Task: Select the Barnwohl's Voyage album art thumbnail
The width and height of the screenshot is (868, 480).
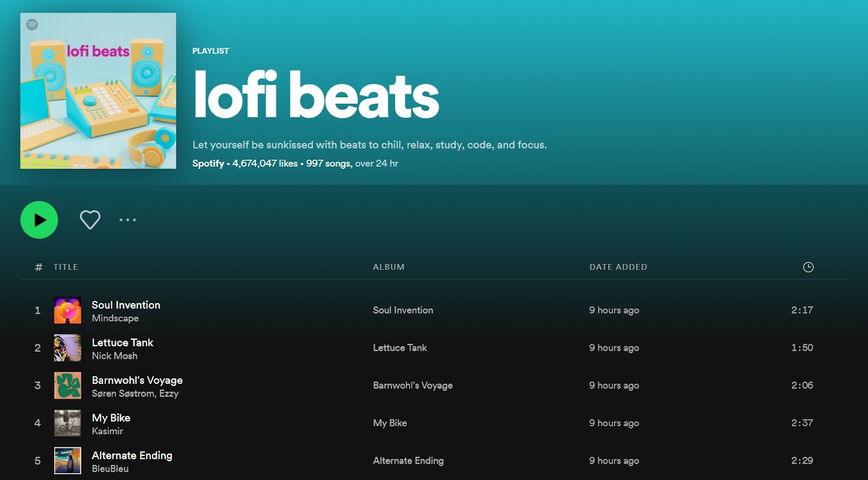Action: (68, 386)
